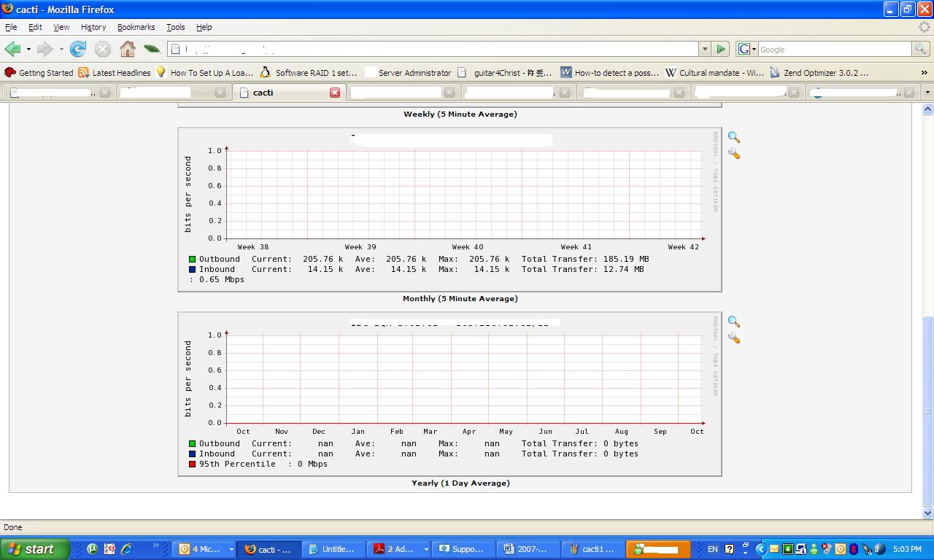Image resolution: width=934 pixels, height=560 pixels.
Task: Go back with the green arrow
Action: click(x=12, y=49)
